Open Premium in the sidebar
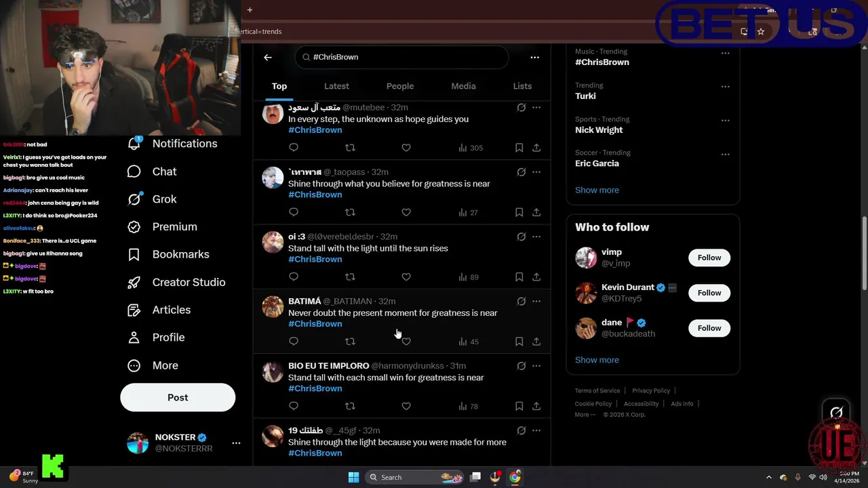The height and width of the screenshot is (488, 868). click(162, 227)
